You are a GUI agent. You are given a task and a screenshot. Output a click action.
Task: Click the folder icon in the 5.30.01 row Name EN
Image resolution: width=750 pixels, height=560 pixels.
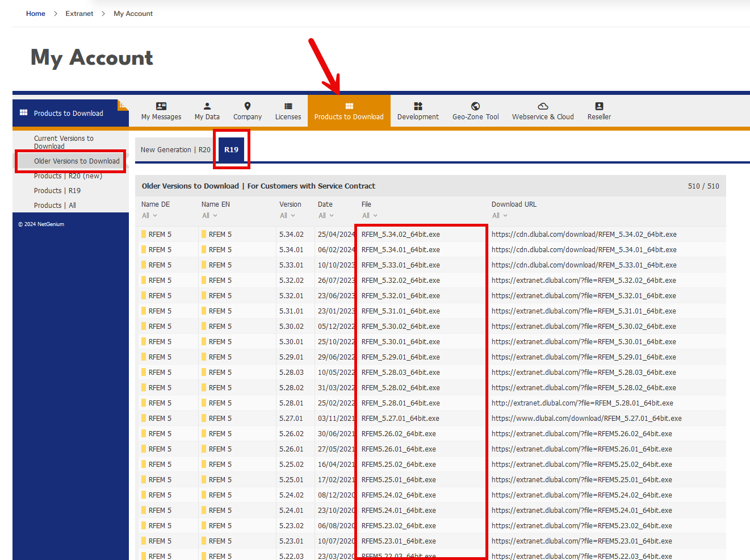pos(204,341)
